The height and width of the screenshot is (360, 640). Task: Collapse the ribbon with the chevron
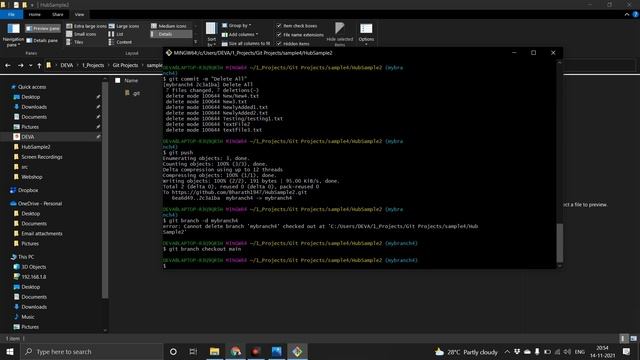click(627, 14)
